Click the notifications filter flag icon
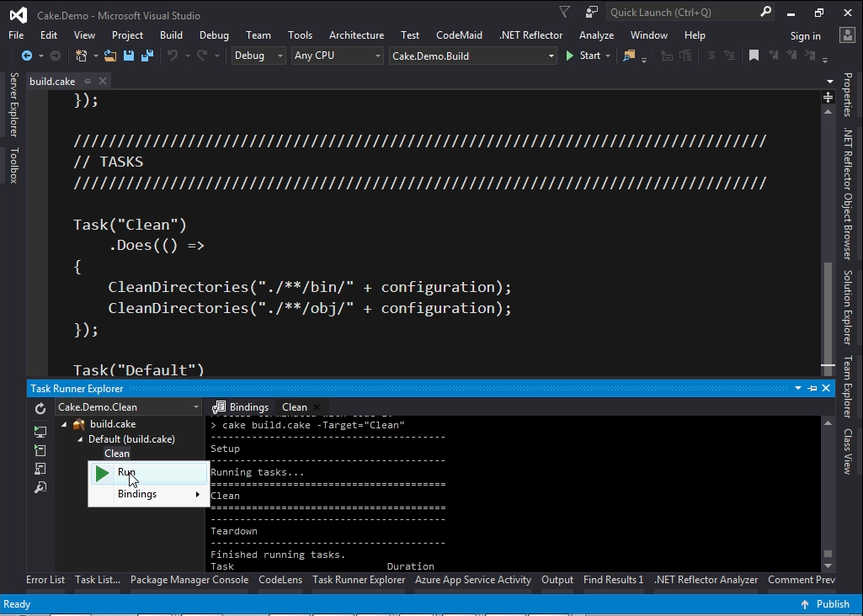Image resolution: width=863 pixels, height=616 pixels. (x=565, y=12)
